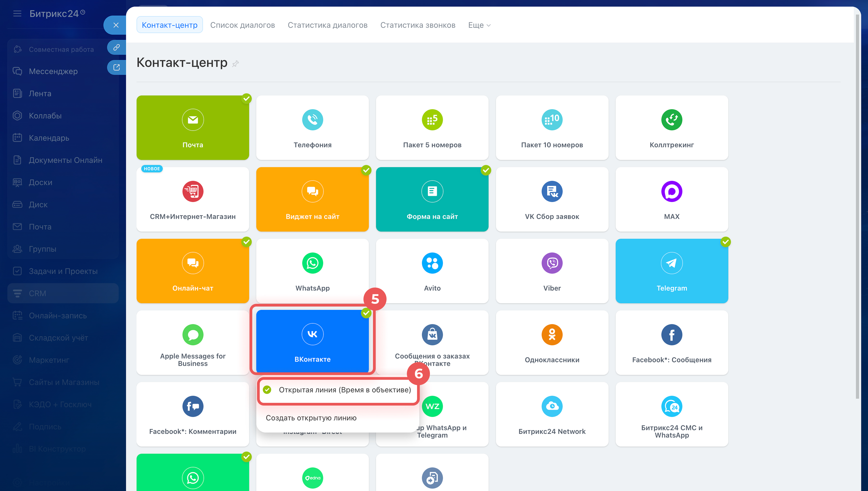Toggle the hamburger menu in sidebar

click(17, 14)
